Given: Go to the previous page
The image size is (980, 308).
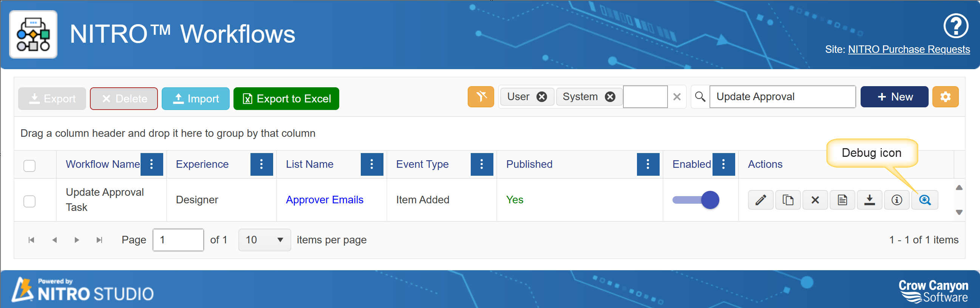Looking at the screenshot, I should click(x=54, y=240).
